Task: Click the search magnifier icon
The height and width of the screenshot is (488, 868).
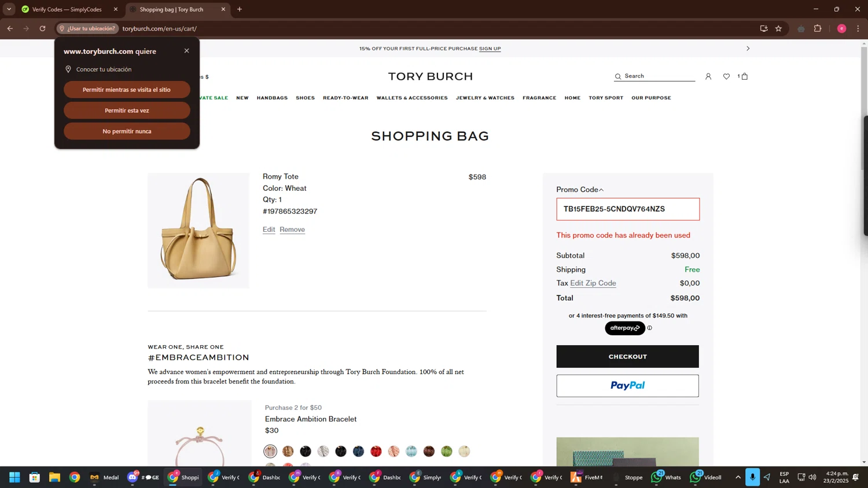Action: pyautogui.click(x=618, y=76)
